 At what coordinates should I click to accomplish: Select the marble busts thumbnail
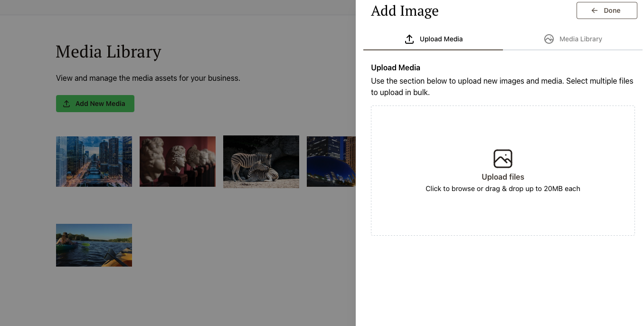[178, 162]
